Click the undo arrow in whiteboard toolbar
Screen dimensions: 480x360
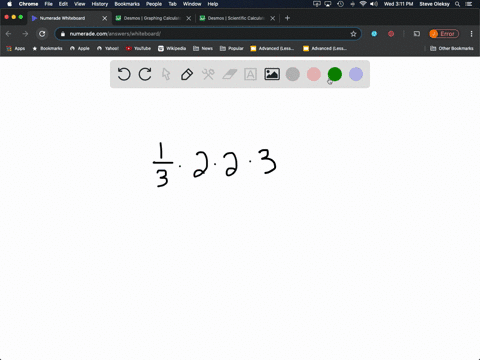[x=124, y=74]
